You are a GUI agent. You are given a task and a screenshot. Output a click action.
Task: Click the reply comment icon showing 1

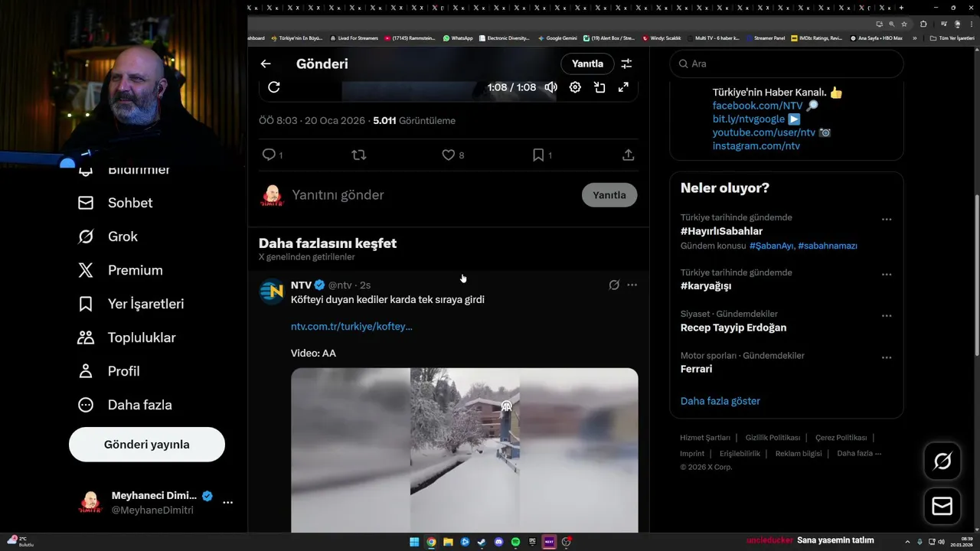(272, 155)
